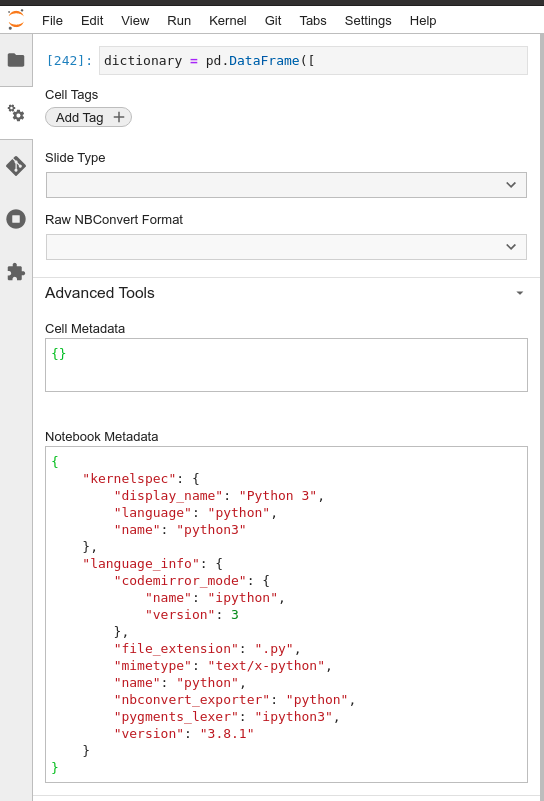Open the Run menu
Image resolution: width=544 pixels, height=801 pixels.
[x=179, y=20]
